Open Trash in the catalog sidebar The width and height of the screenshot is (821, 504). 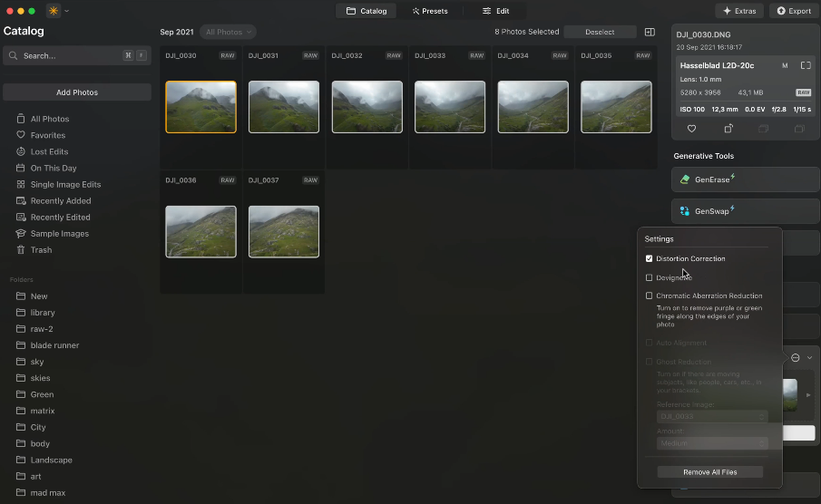[x=41, y=250]
